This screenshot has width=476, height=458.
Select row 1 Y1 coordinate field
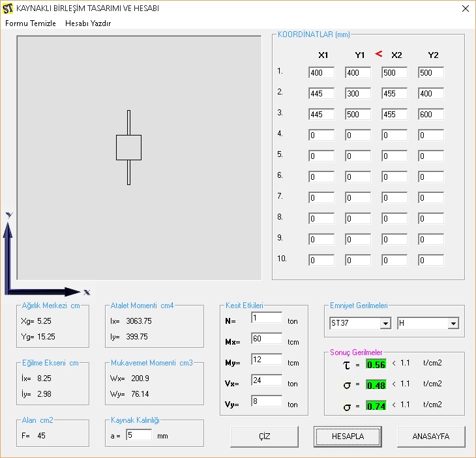(358, 73)
